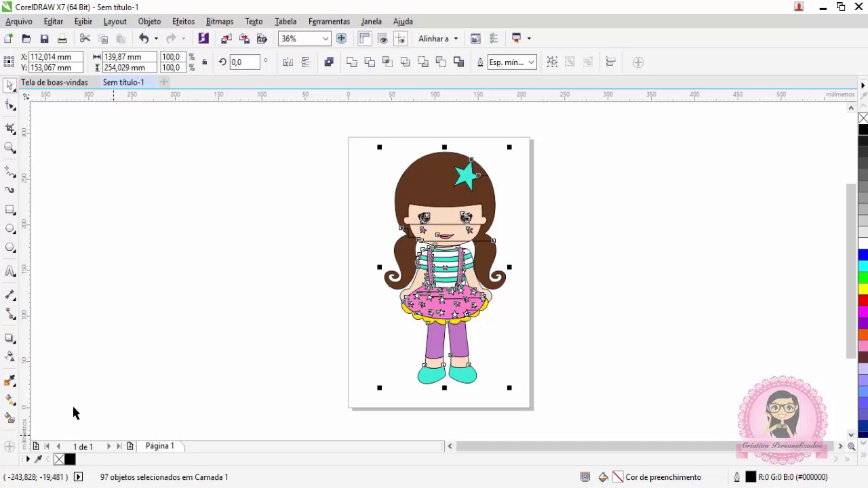This screenshot has height=488, width=868.
Task: Select the Freehand drawing tool
Action: (x=9, y=171)
